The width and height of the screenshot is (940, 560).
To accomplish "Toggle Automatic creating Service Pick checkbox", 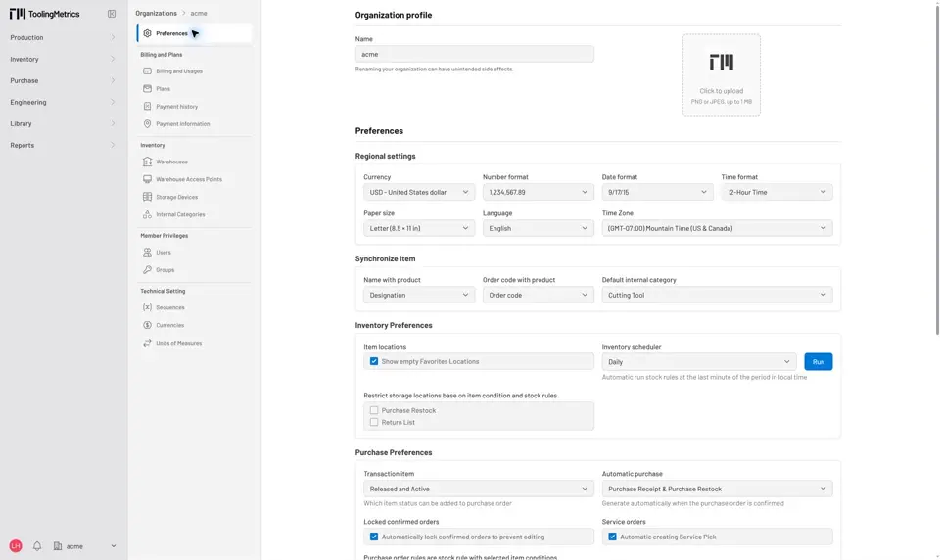I will click(x=612, y=537).
